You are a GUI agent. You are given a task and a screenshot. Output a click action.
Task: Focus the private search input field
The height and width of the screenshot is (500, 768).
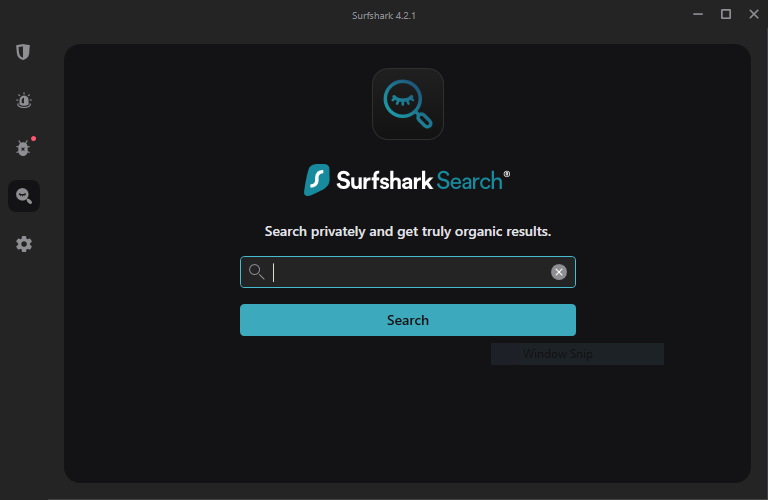pyautogui.click(x=408, y=272)
